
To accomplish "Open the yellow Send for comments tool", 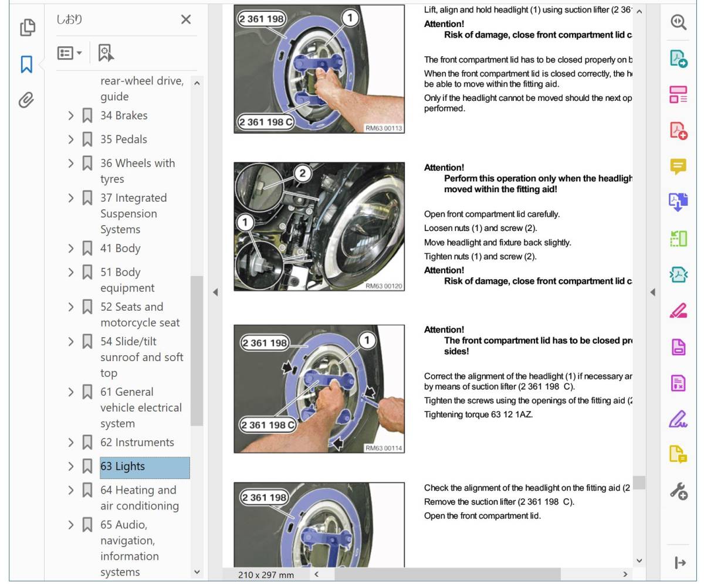I will (x=678, y=454).
